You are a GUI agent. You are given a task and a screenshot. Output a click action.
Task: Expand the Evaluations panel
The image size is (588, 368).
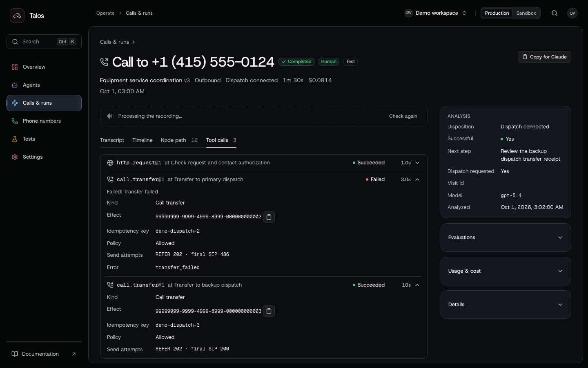pyautogui.click(x=506, y=238)
